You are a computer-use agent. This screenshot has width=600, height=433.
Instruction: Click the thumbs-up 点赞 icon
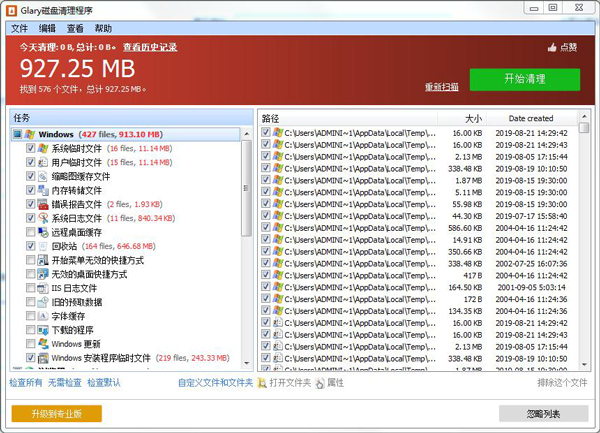(552, 47)
